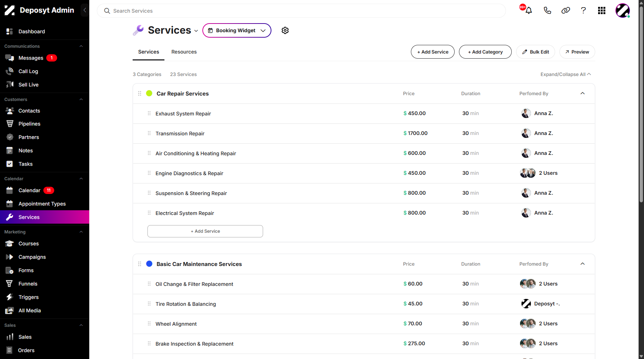644x359 pixels.
Task: Collapse the Calendar sidebar section
Action: [81, 179]
